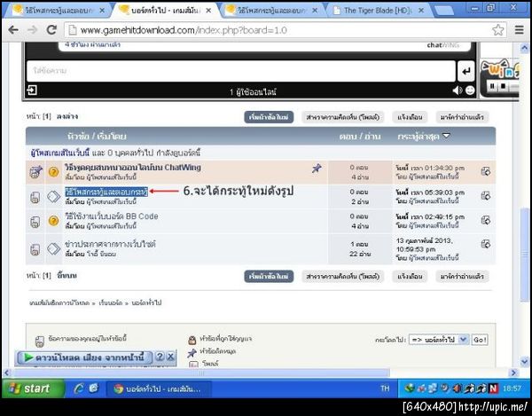Reload the page with the refresh icon

click(x=51, y=30)
